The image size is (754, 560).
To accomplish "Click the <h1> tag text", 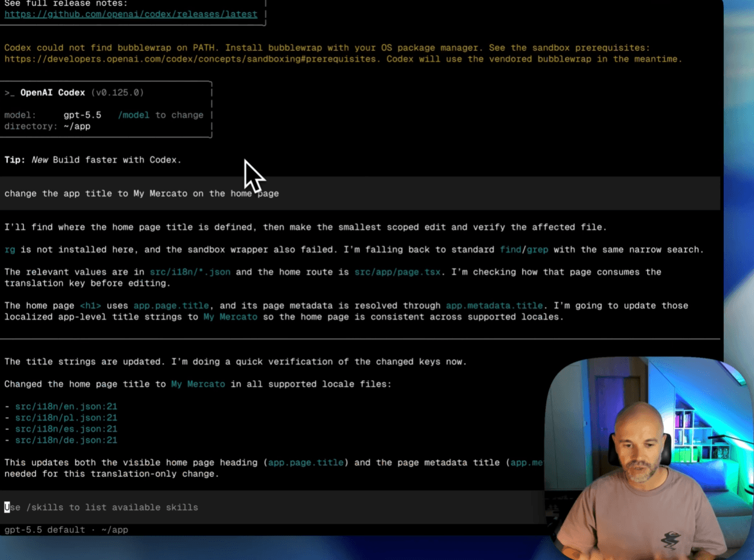I will [x=90, y=306].
